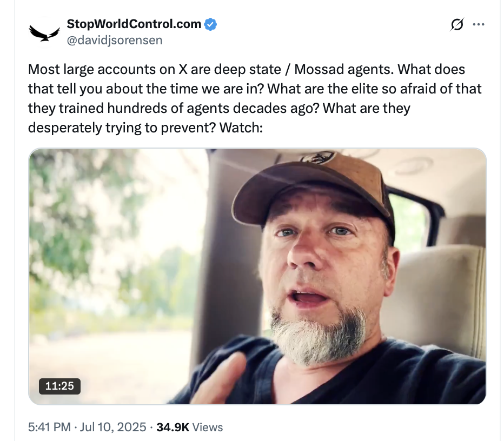
Task: Click the word "Watch:" ending the post
Action: [240, 128]
